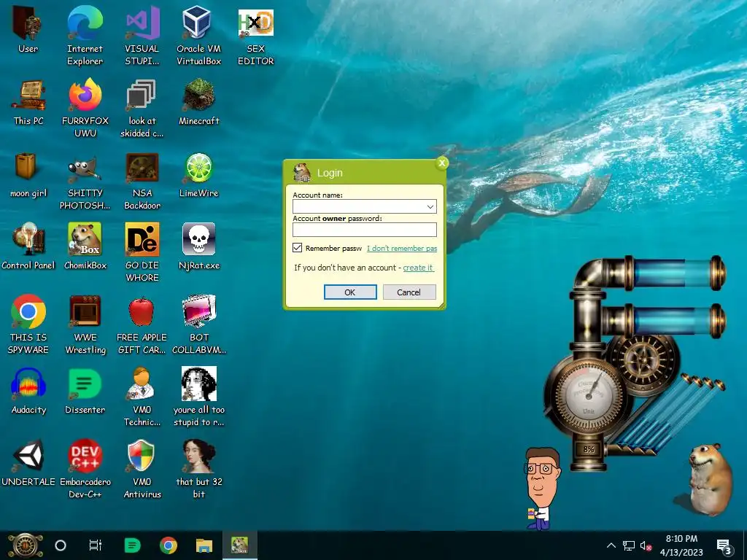Follow the 'create it' account link
Screen dimensions: 747x560
click(x=418, y=268)
